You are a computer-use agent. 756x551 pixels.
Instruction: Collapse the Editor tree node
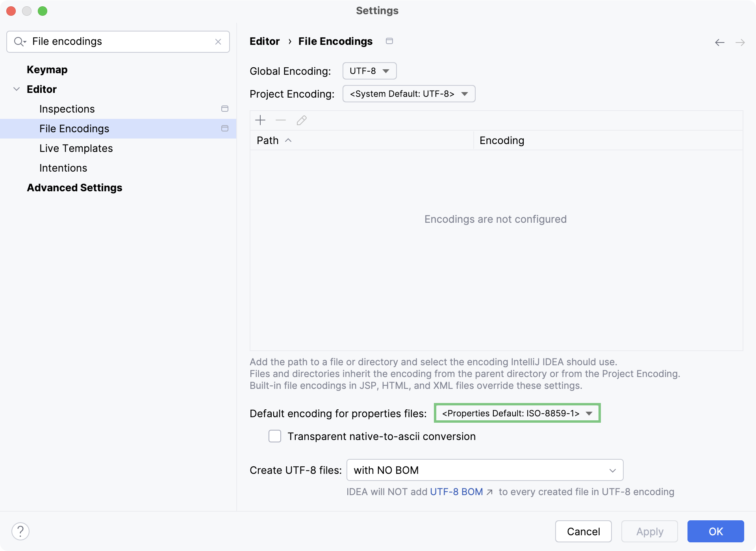point(17,89)
